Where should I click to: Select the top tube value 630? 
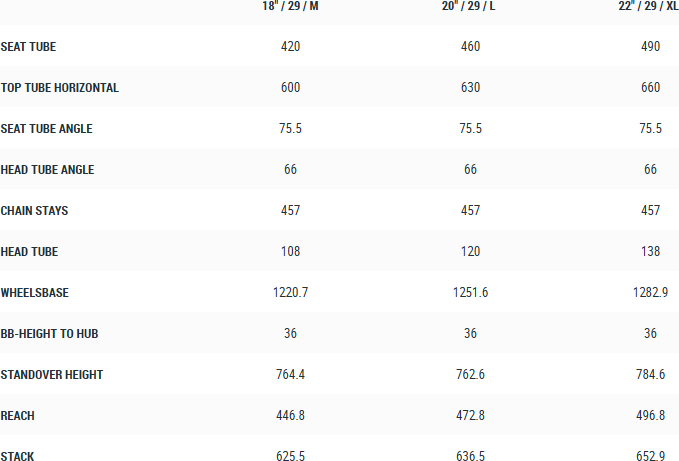pyautogui.click(x=471, y=88)
